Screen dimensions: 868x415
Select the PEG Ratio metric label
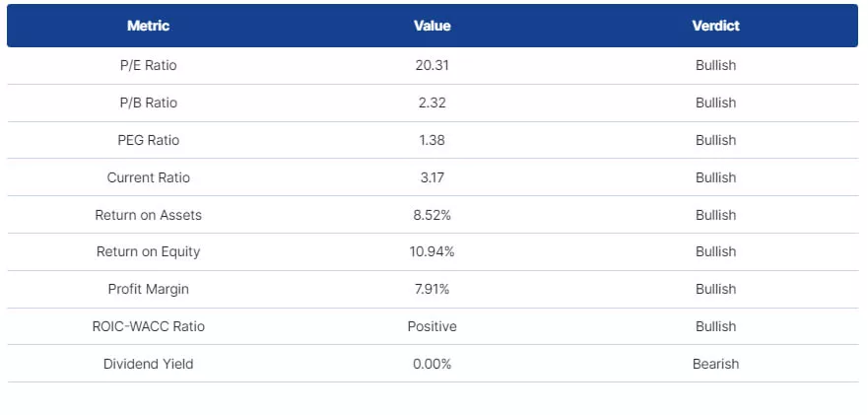click(x=148, y=140)
